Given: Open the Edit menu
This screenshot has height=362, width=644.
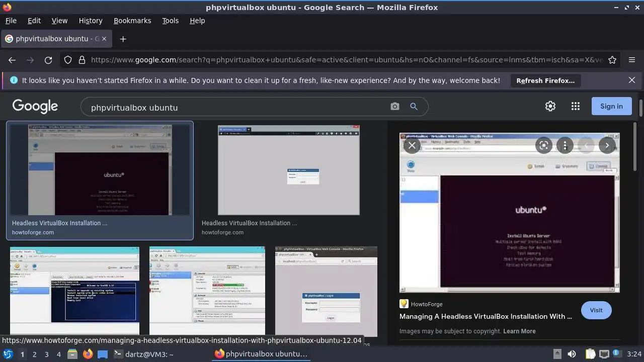Looking at the screenshot, I should coord(34,21).
